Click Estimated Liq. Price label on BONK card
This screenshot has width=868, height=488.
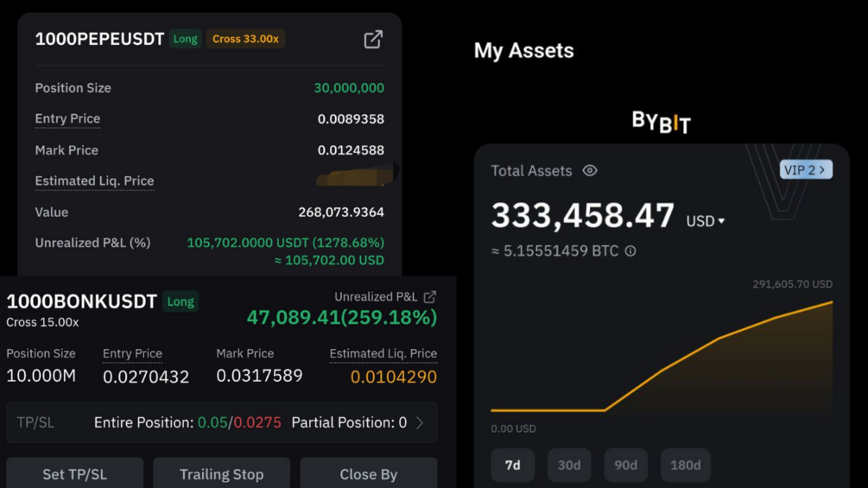(x=383, y=353)
